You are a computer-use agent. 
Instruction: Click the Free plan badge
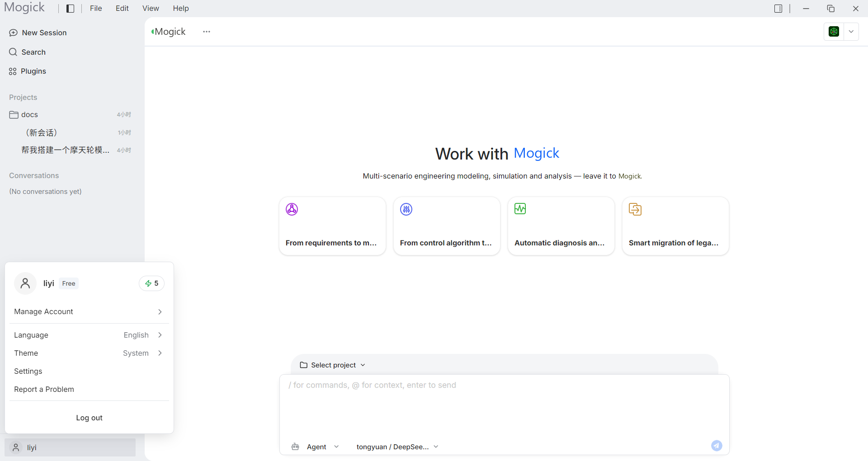pyautogui.click(x=69, y=283)
